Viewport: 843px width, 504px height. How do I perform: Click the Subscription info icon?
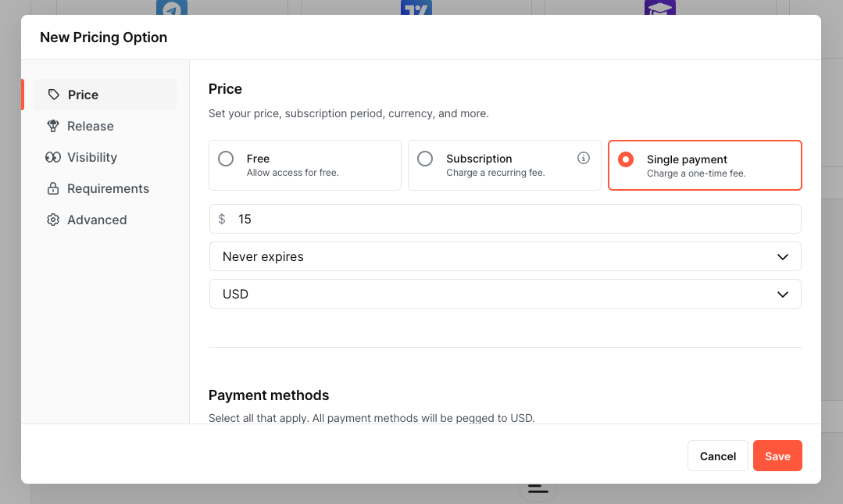(584, 158)
